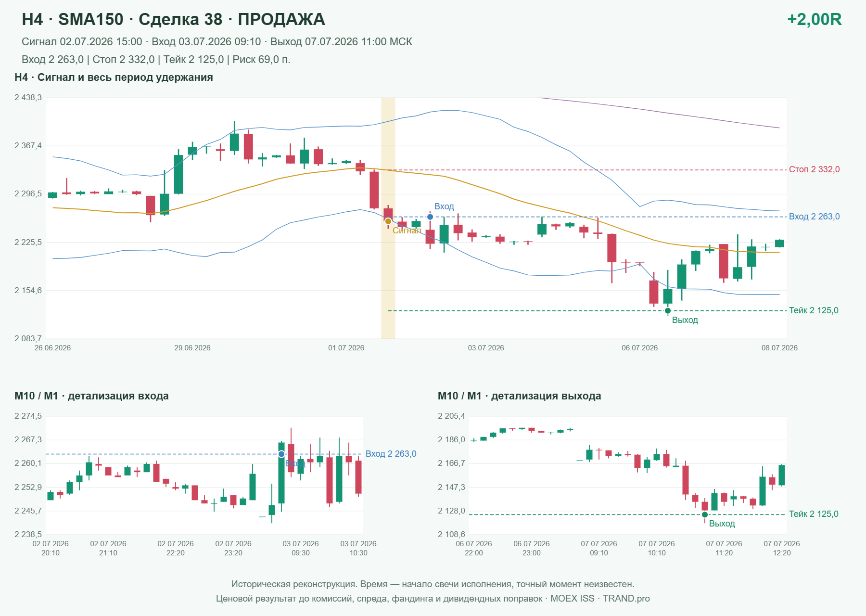
Task: Click the 2 154,6 price axis label
Action: coord(28,291)
